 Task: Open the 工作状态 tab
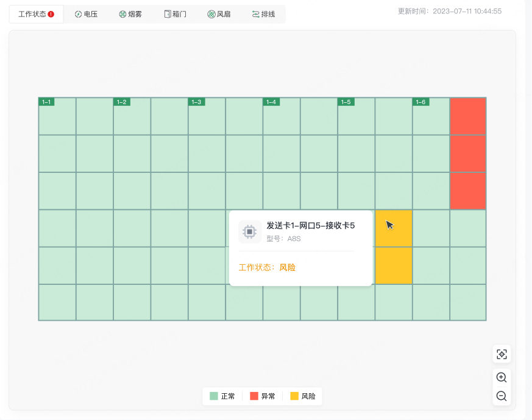click(x=37, y=14)
